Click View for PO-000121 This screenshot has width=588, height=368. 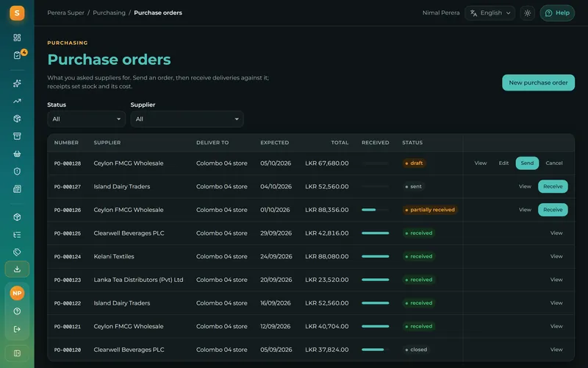coord(556,326)
